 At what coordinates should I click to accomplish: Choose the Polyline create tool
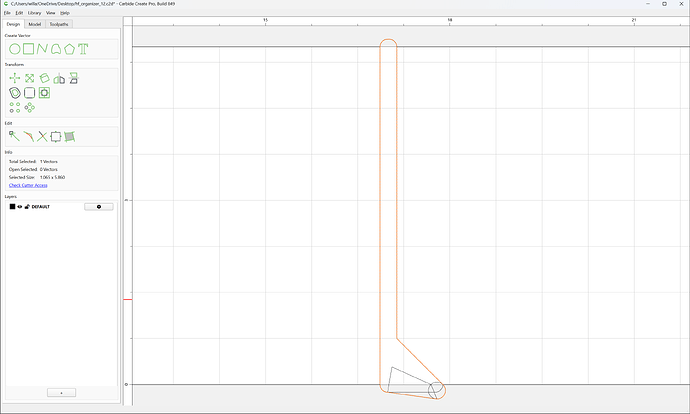point(42,49)
